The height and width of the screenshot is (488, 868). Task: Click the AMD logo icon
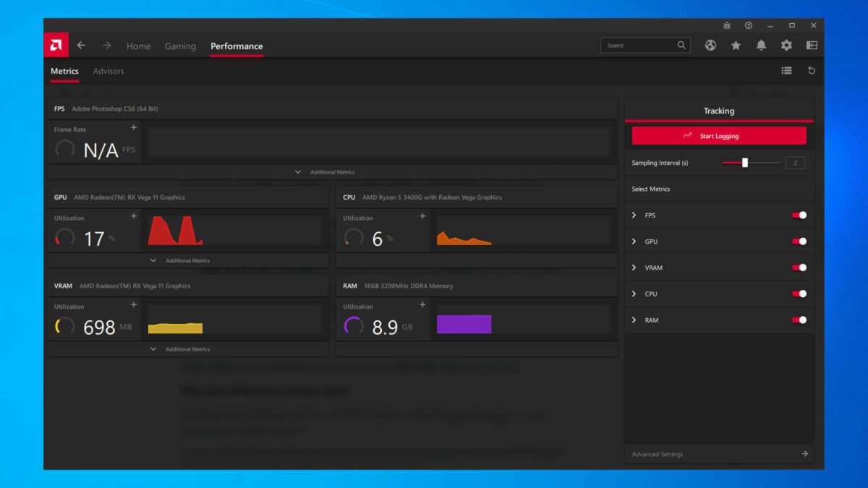click(56, 45)
